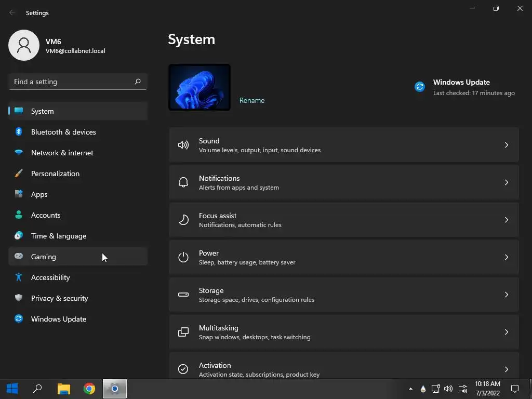This screenshot has height=399, width=532.
Task: Click the Power icon in System list
Action: 183,257
